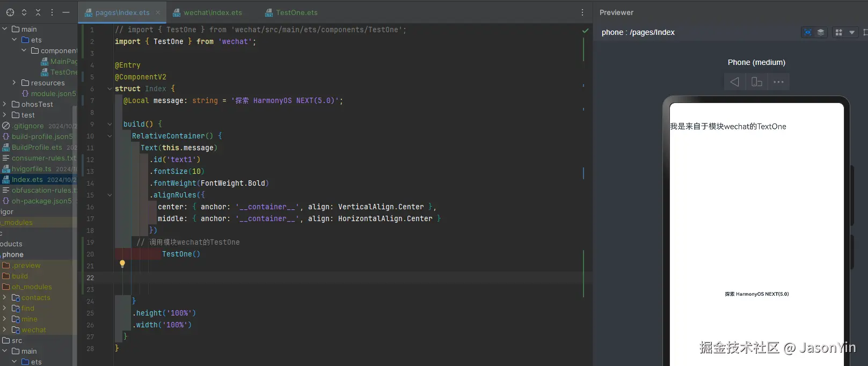Fold the RelativeContainer code block
This screenshot has height=366, width=868.
(x=110, y=136)
